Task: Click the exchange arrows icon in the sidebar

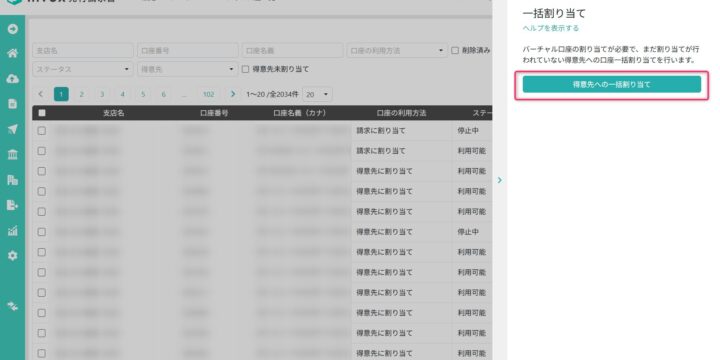Action: (x=12, y=306)
